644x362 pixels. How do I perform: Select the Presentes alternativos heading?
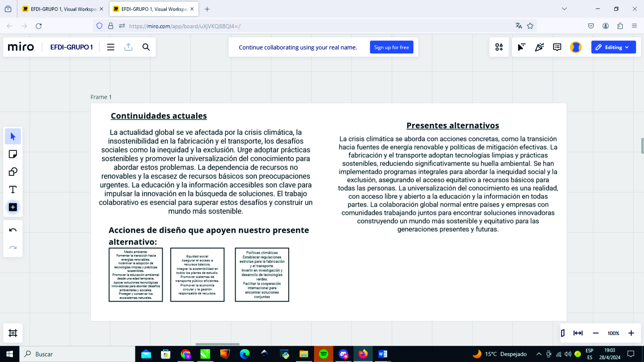click(x=453, y=125)
